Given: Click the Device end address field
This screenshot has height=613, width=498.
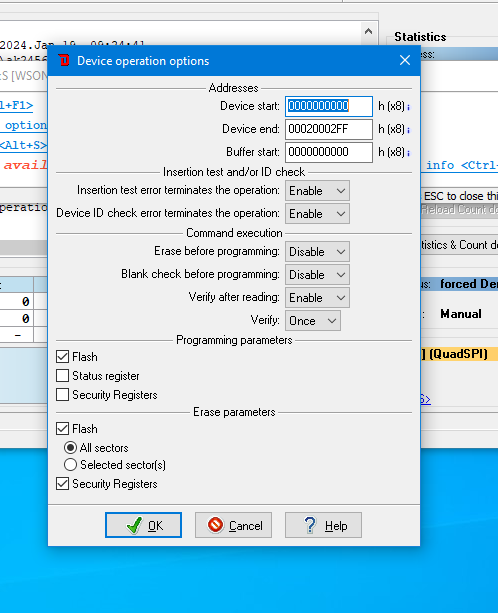Looking at the screenshot, I should click(329, 129).
